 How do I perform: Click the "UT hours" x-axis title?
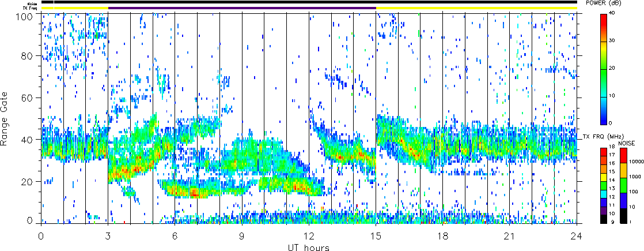click(x=308, y=246)
